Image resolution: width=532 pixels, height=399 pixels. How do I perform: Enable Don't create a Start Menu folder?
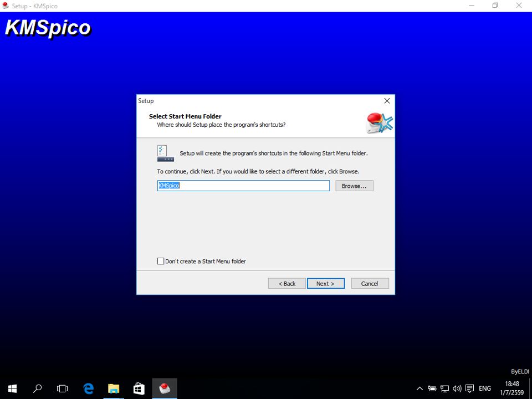[161, 261]
